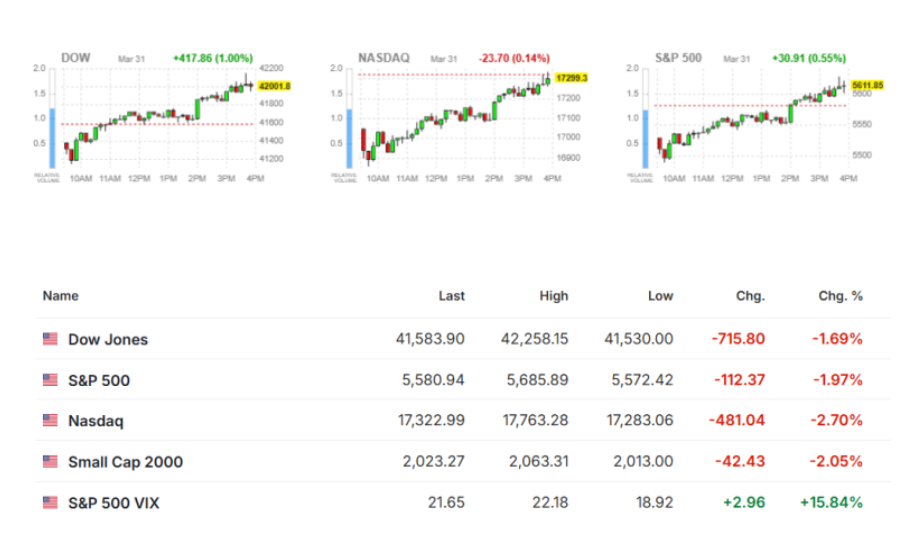Click Dow Jones percent change -1.69%
Viewport: 916px width, 540px height.
(837, 339)
